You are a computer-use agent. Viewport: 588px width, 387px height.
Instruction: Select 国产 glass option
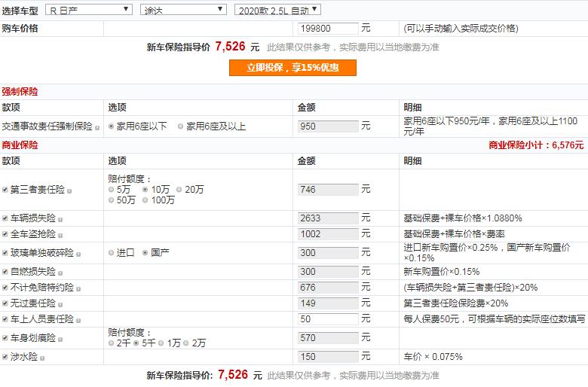[x=145, y=253]
